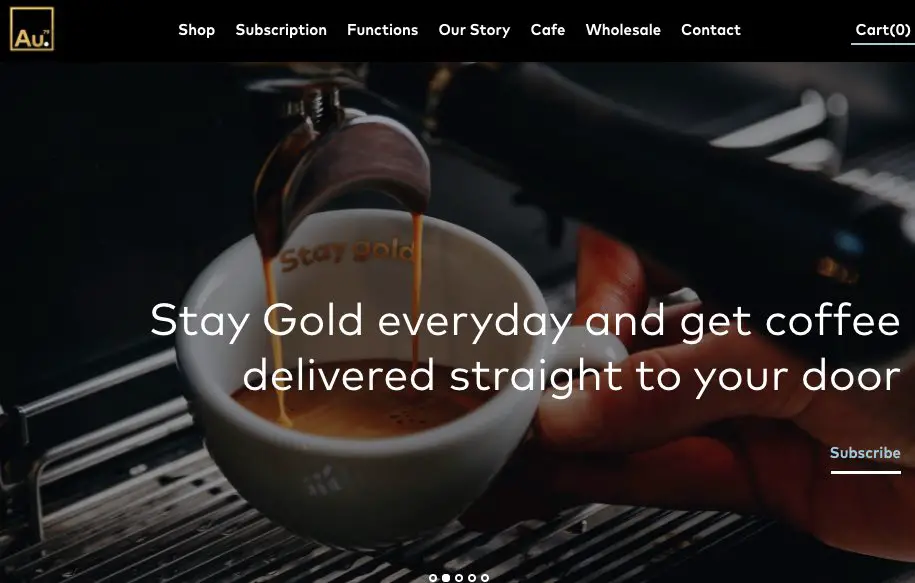Jump to the fourth carousel slide dot
Viewport: 915px width, 583px height.
(472, 578)
